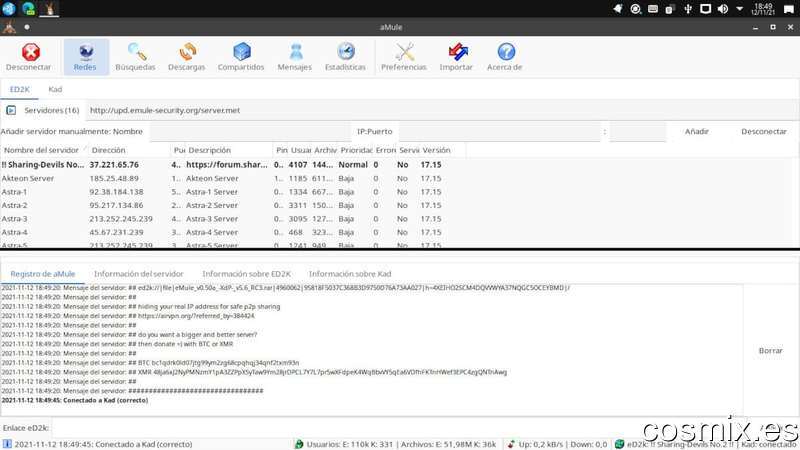Click the info icon in the status bar
This screenshot has height=450, width=800.
click(x=7, y=444)
